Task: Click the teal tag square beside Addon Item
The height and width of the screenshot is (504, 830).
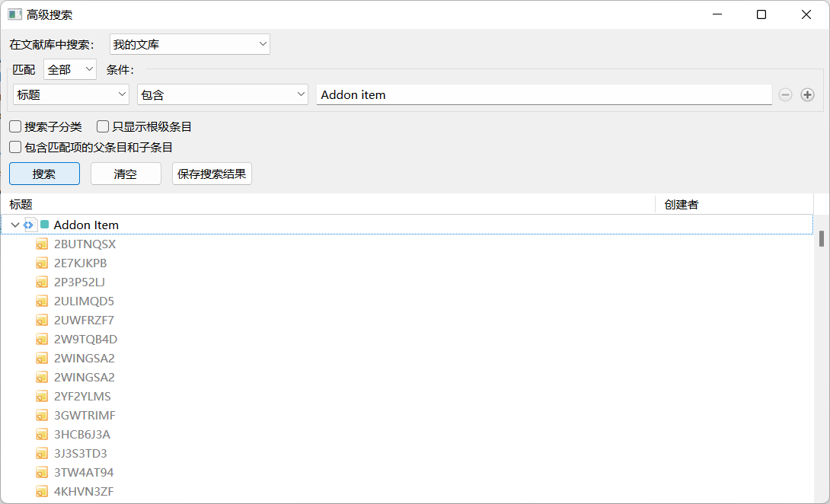Action: pyautogui.click(x=44, y=225)
